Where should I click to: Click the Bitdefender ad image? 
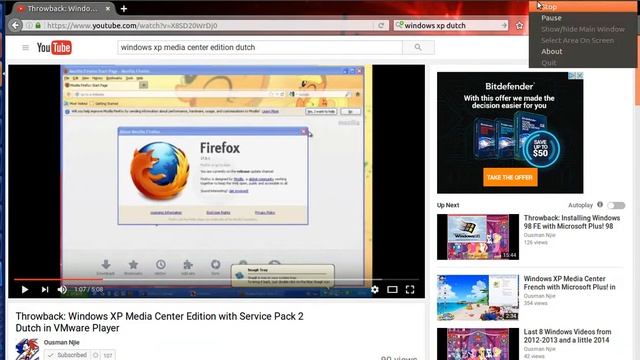point(510,133)
